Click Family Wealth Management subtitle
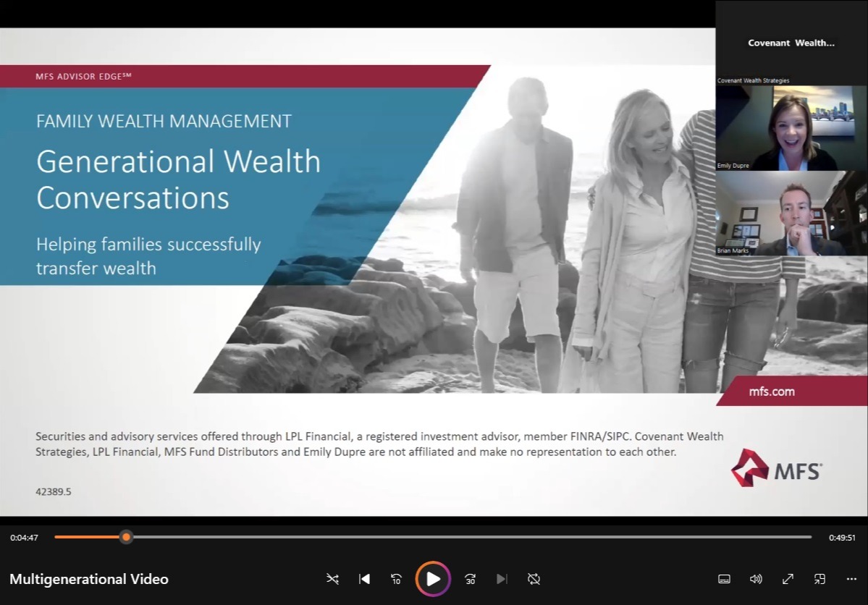This screenshot has height=605, width=868. tap(164, 122)
